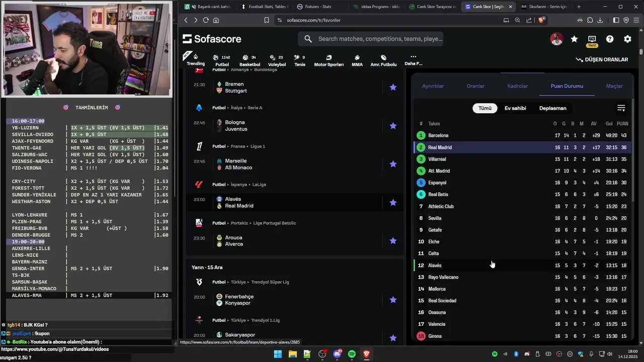Go back in the browser
This screenshot has width=644, height=362.
tap(186, 20)
